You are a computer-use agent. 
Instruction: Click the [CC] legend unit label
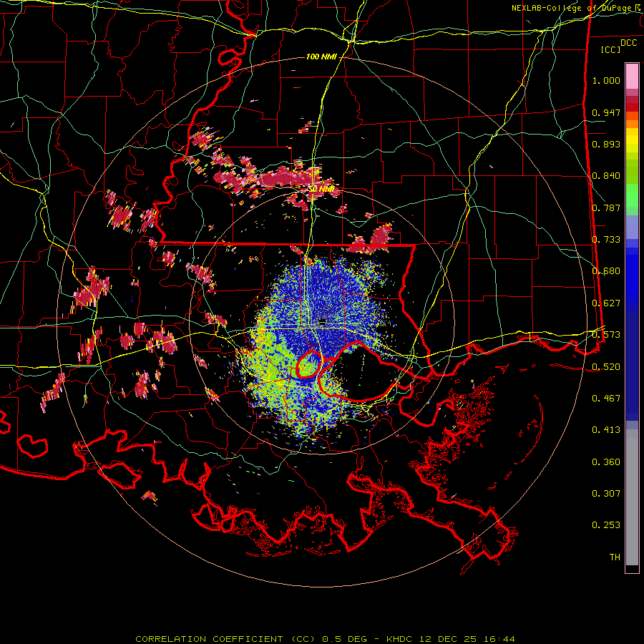(611, 49)
